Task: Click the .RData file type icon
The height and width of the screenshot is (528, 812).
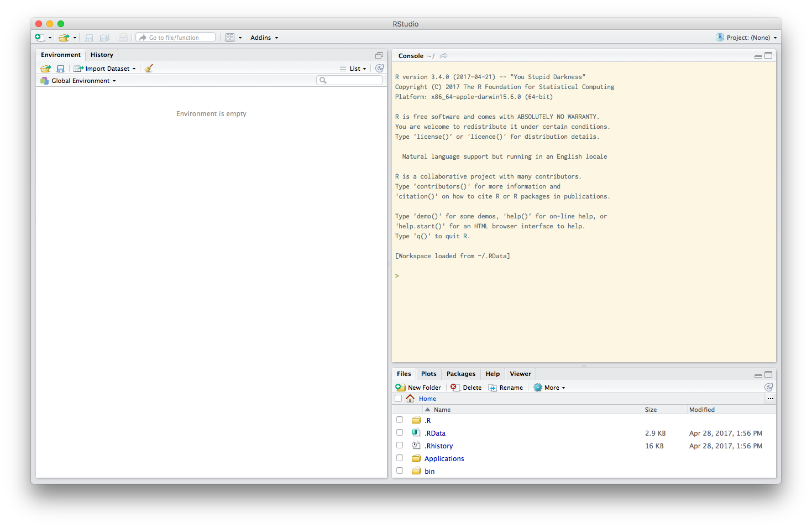Action: pyautogui.click(x=416, y=433)
